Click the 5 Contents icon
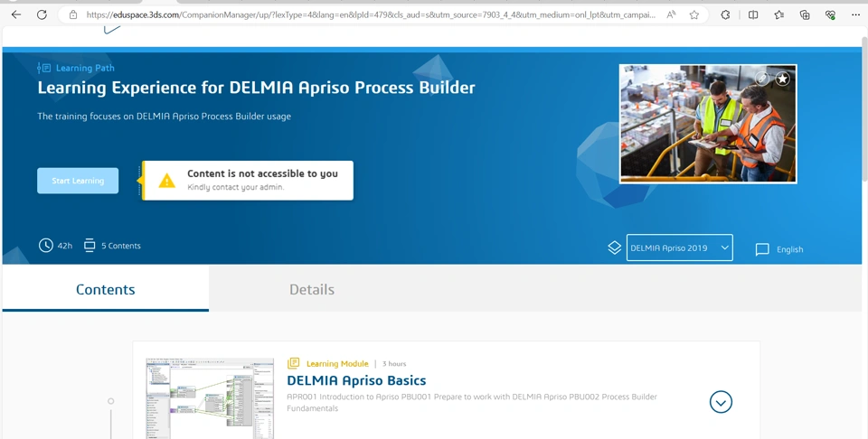The image size is (868, 439). 90,245
